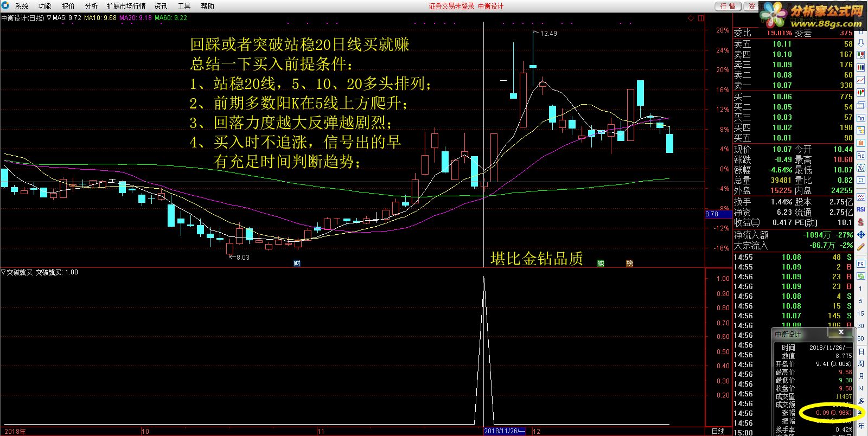This screenshot has width=868, height=436.
Task: Switch to 30-minute period
Action: pos(861,326)
